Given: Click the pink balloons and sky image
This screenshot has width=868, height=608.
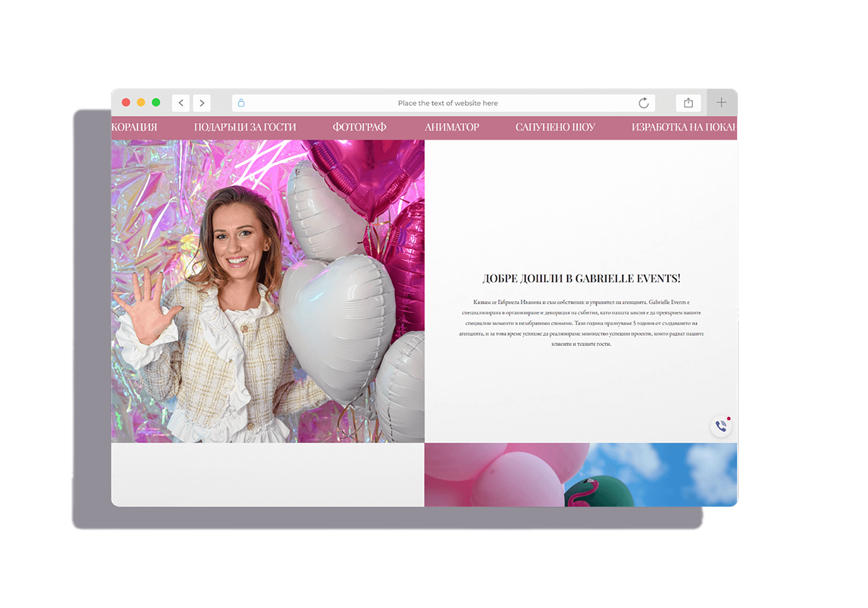Looking at the screenshot, I should pyautogui.click(x=581, y=475).
